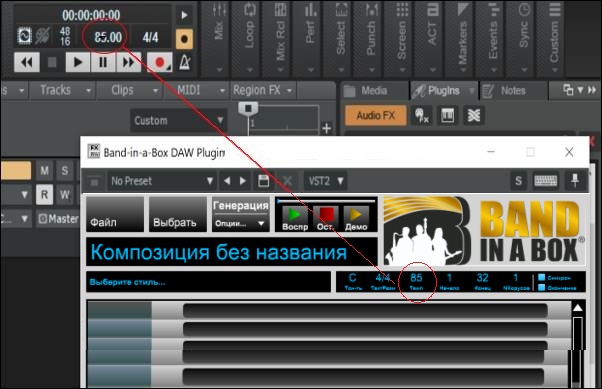The height and width of the screenshot is (389, 602).
Task: Click the plugin save preset floppy icon
Action: pos(264,180)
